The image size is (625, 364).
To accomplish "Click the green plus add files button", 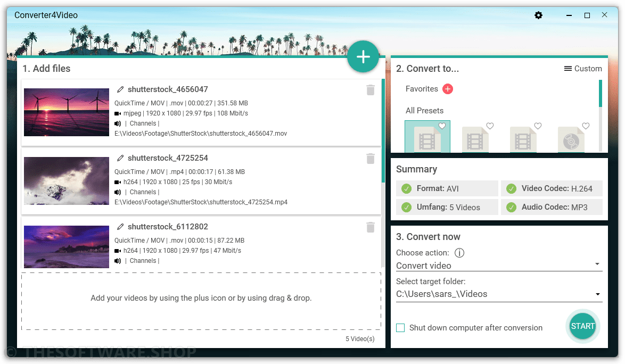I will click(x=363, y=56).
